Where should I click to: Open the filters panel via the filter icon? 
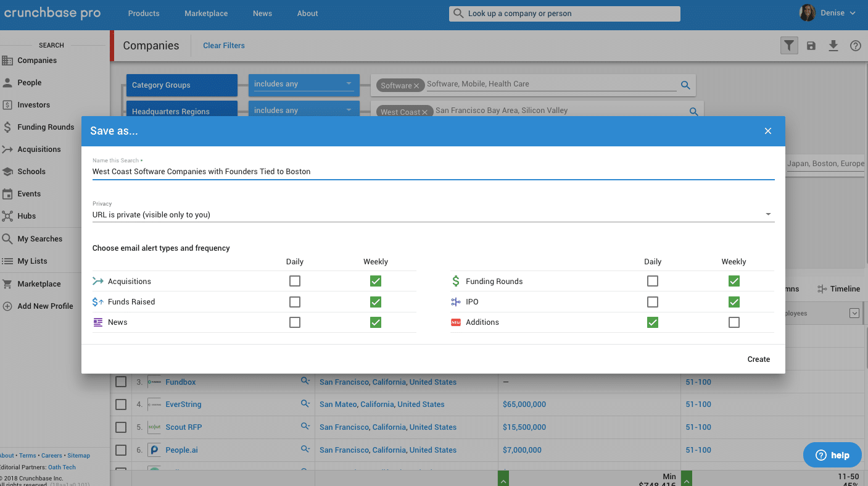click(789, 45)
